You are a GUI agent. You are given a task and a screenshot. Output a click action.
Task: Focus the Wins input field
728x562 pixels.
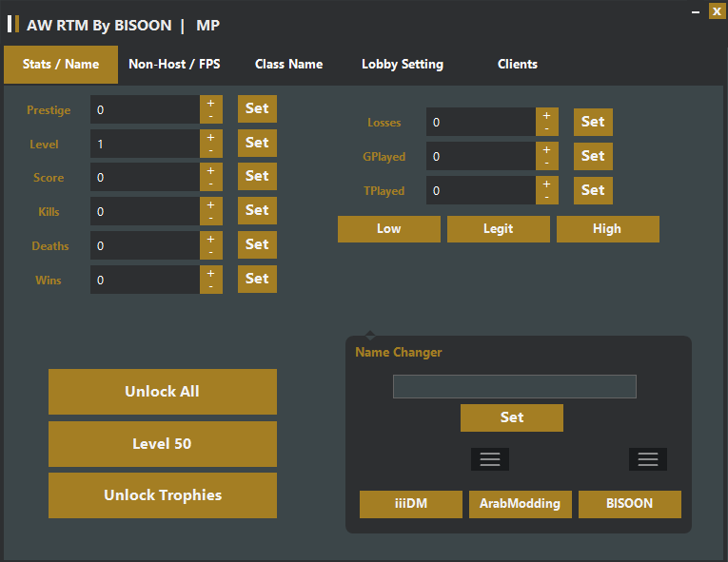coord(145,280)
